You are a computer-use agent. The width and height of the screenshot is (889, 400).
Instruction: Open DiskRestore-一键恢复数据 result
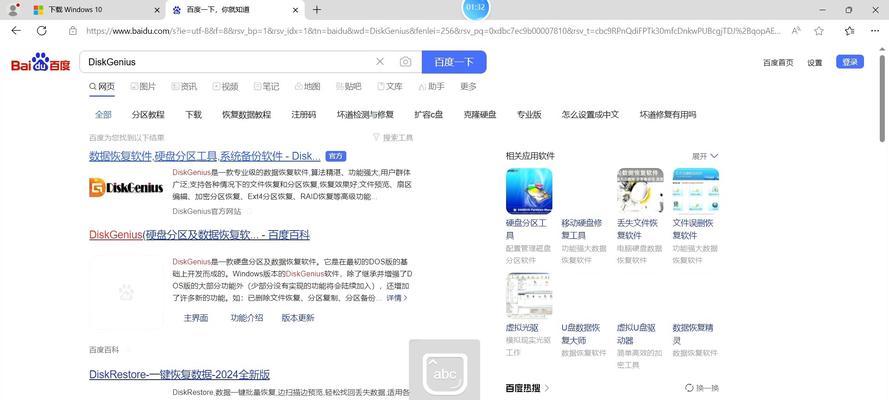[179, 375]
